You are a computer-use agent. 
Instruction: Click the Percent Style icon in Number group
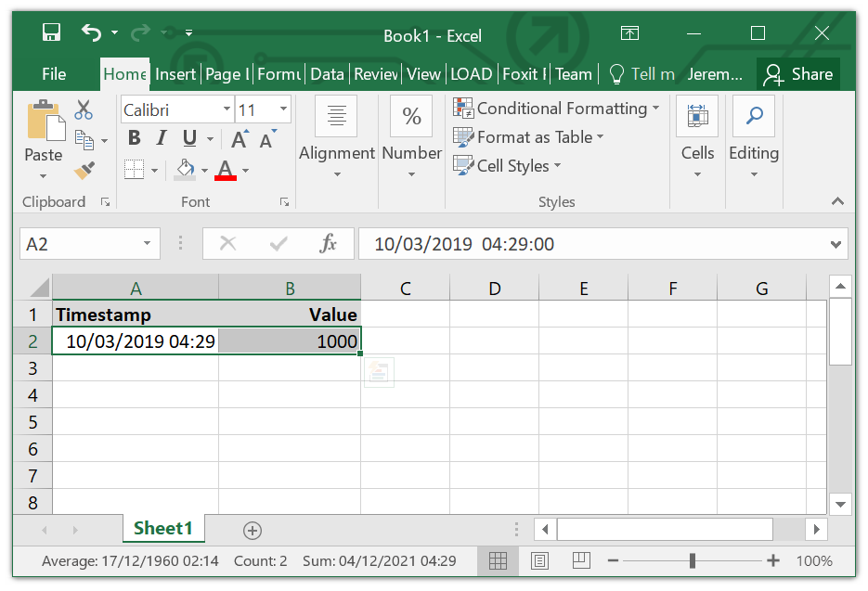coord(411,115)
